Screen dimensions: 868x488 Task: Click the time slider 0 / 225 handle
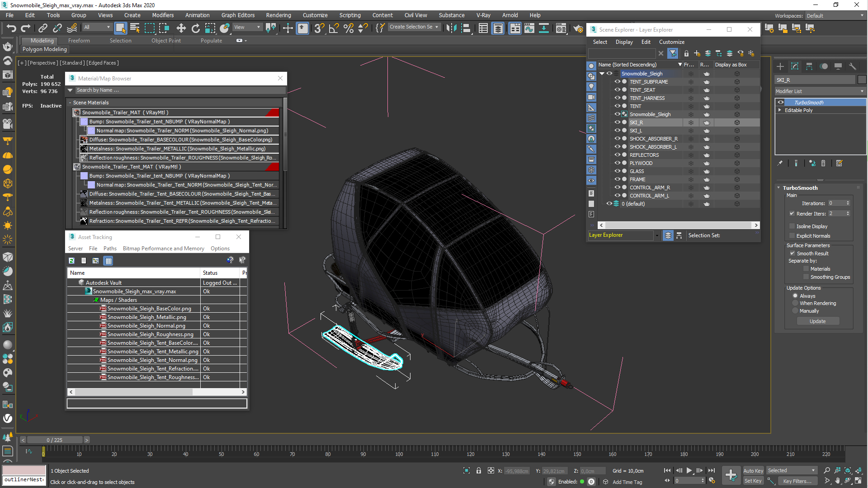tap(54, 440)
